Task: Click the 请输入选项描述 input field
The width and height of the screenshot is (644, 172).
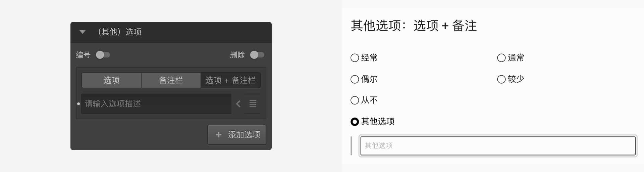Action: pyautogui.click(x=156, y=104)
